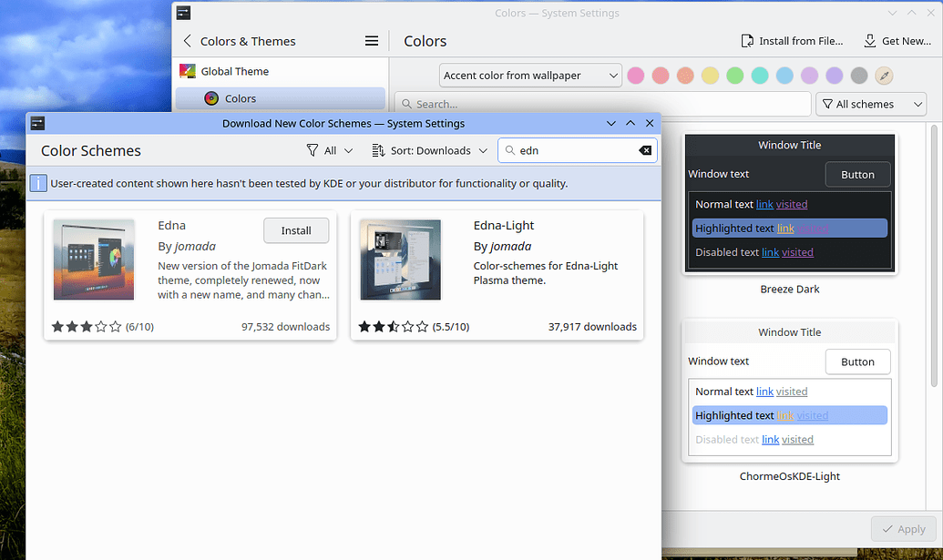Select Colors in the sidebar
The image size is (943, 560).
point(241,98)
